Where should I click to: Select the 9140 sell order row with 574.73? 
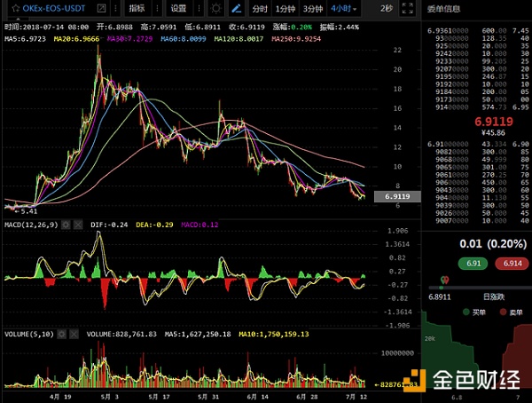(478, 107)
